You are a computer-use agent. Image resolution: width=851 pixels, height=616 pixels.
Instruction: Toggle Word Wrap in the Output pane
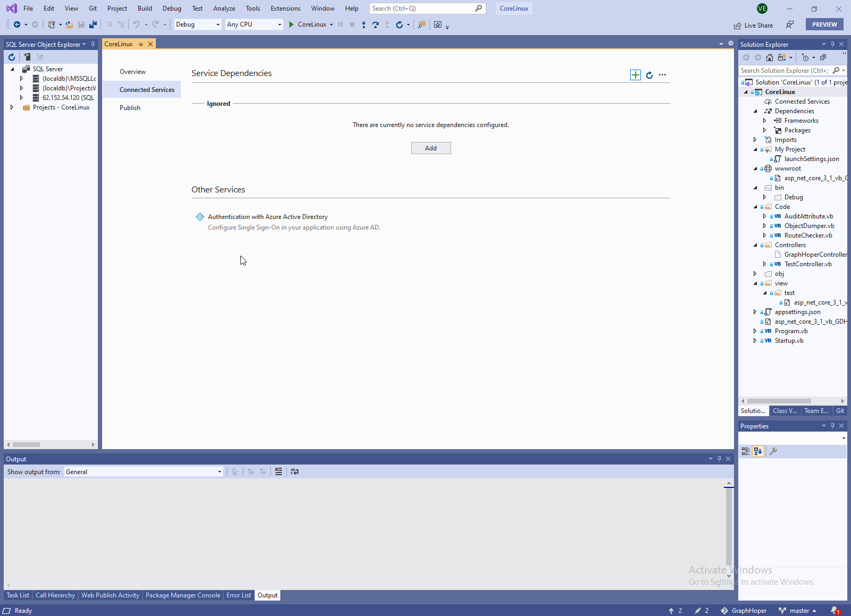click(x=294, y=471)
